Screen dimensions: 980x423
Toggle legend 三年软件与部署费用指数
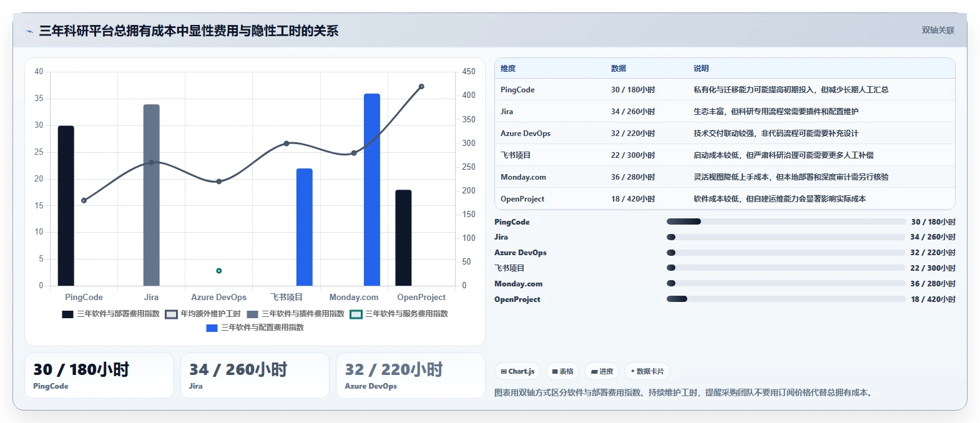click(x=110, y=314)
